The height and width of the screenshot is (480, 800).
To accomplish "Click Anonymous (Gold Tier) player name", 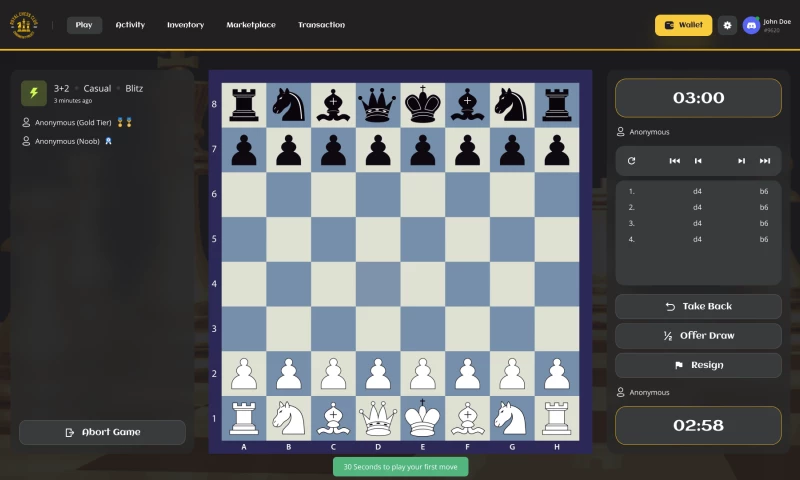I will pos(73,122).
